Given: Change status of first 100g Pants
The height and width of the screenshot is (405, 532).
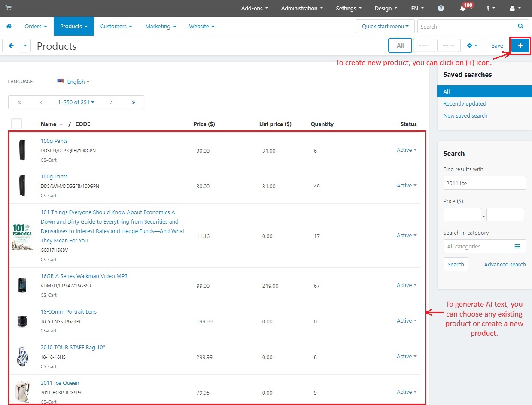Looking at the screenshot, I should (x=407, y=150).
